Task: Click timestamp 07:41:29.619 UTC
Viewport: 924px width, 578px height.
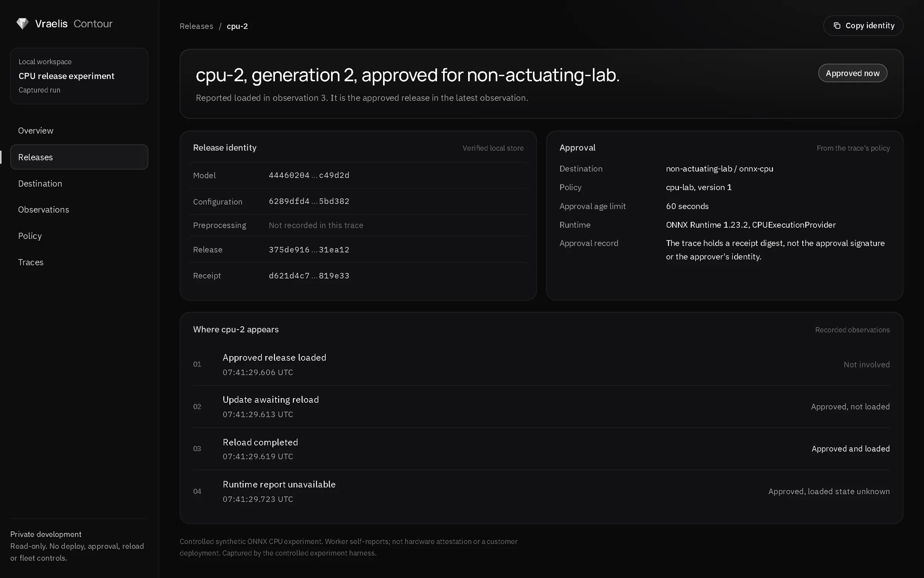Action: click(258, 457)
